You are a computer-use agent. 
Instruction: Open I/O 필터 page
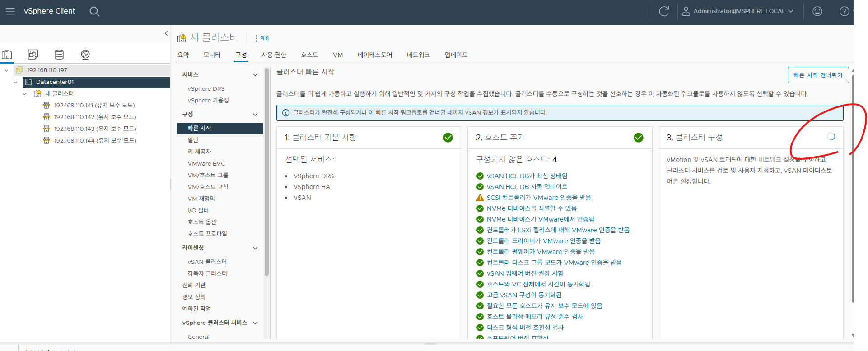pyautogui.click(x=198, y=211)
